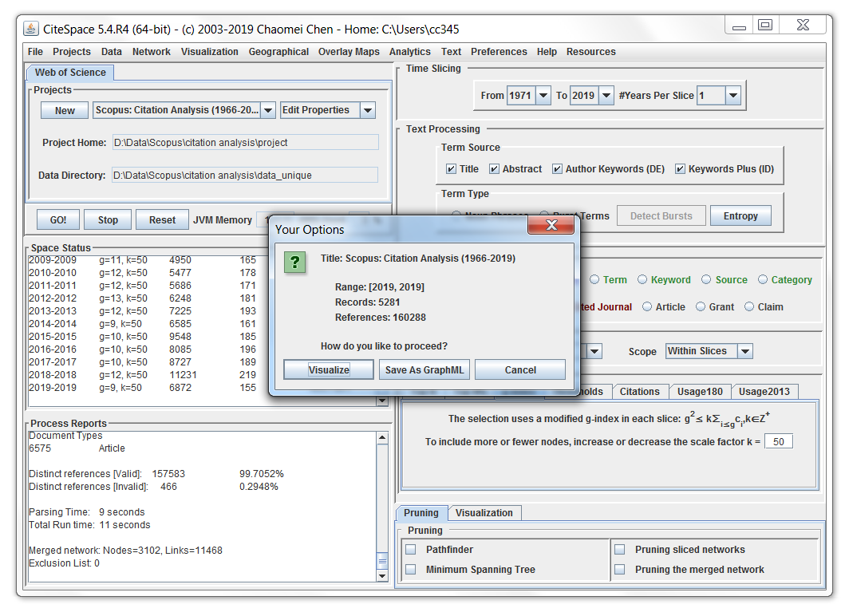This screenshot has width=845, height=616.
Task: Open the Visualization menu
Action: (210, 52)
